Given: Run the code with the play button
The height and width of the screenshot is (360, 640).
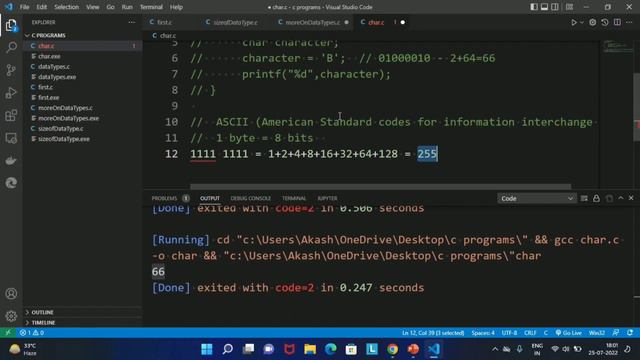Looking at the screenshot, I should point(574,22).
